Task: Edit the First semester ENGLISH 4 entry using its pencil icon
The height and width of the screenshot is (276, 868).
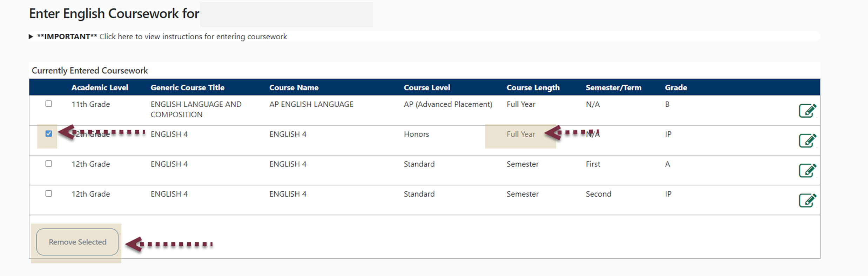Action: [808, 170]
